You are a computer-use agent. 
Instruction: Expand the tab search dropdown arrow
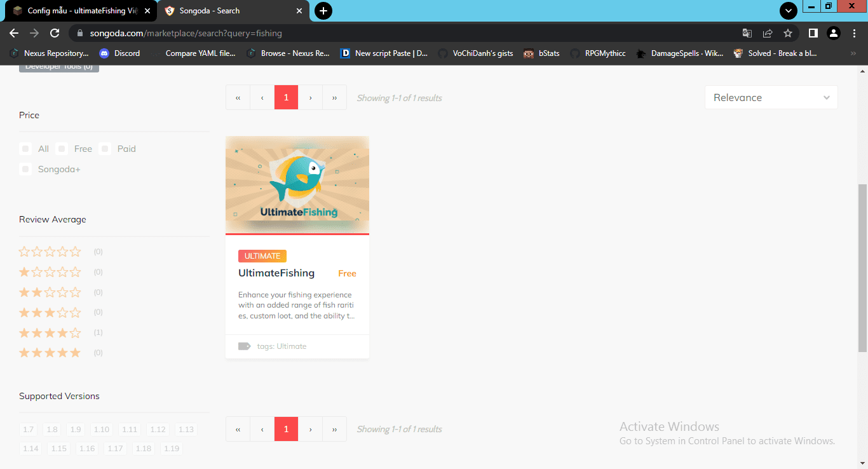[789, 11]
